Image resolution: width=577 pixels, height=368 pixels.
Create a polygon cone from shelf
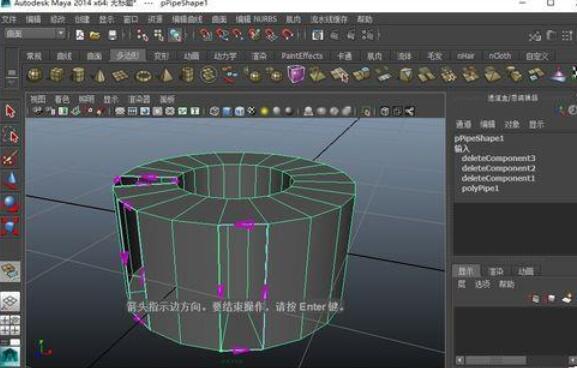[x=99, y=75]
